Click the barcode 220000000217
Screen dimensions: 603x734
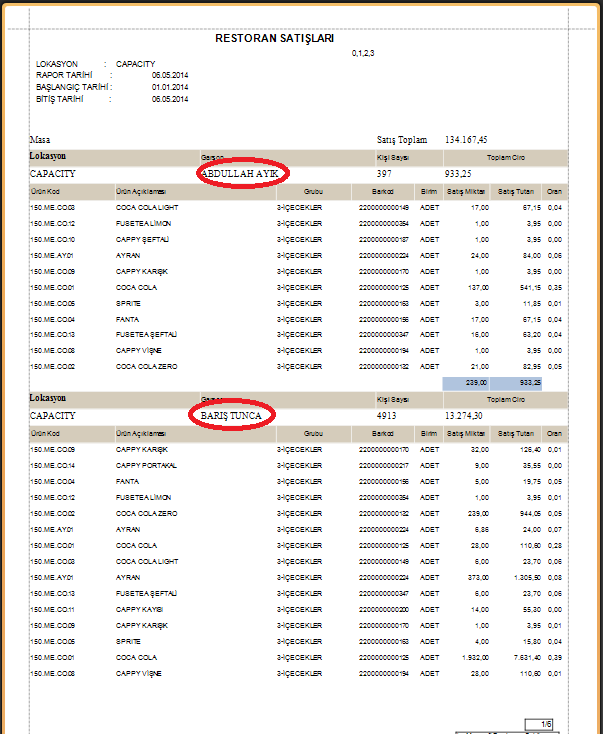click(384, 466)
